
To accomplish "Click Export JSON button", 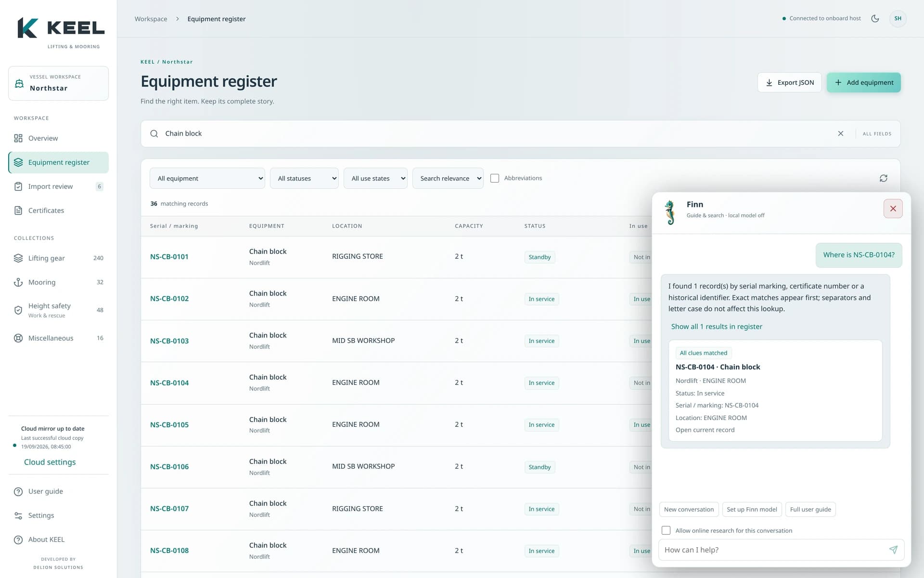I will tap(789, 82).
